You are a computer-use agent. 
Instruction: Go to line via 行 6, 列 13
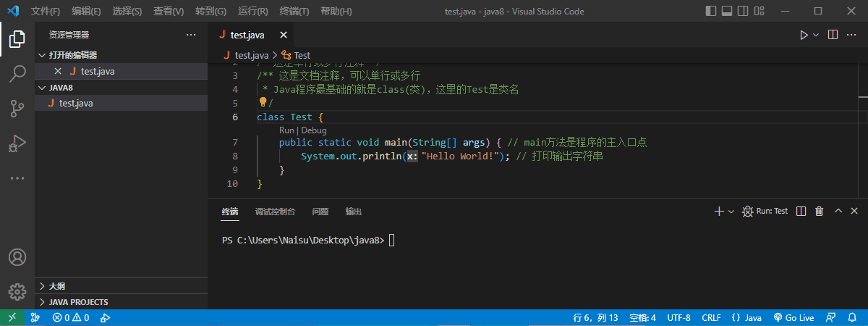(595, 317)
